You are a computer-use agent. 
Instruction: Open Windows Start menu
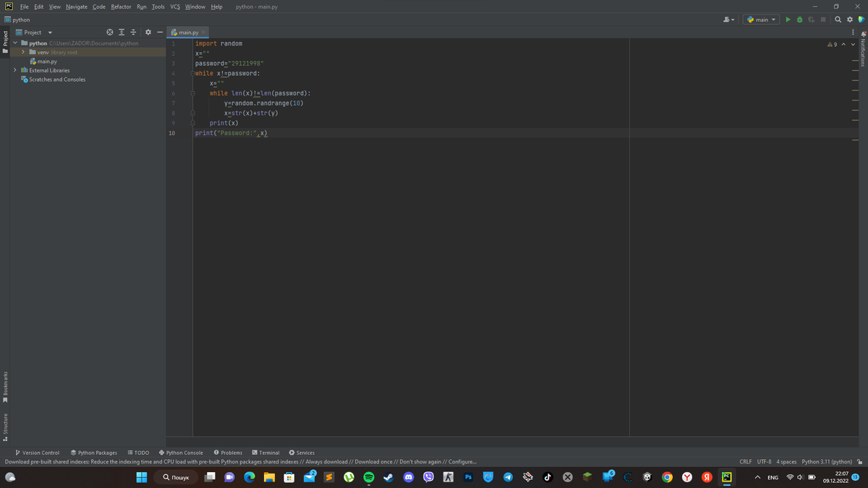coord(142,477)
